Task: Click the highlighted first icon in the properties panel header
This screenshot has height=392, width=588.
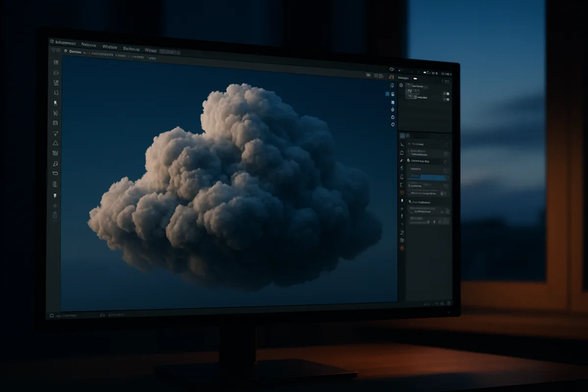Action: (x=402, y=136)
